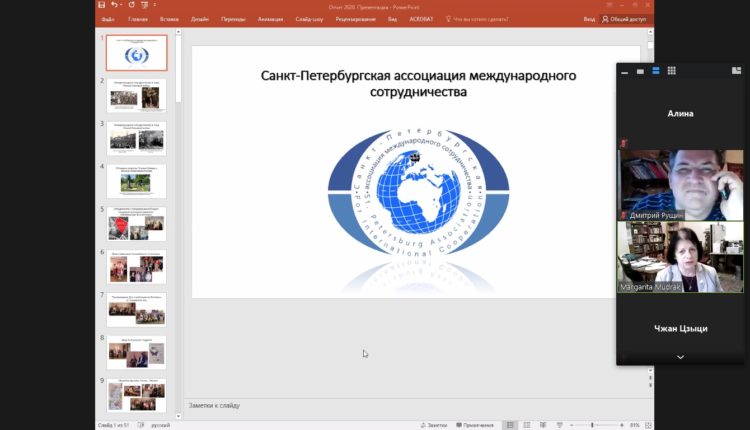This screenshot has height=430, width=750.
Task: Toggle the Примечания comments button
Action: [474, 425]
